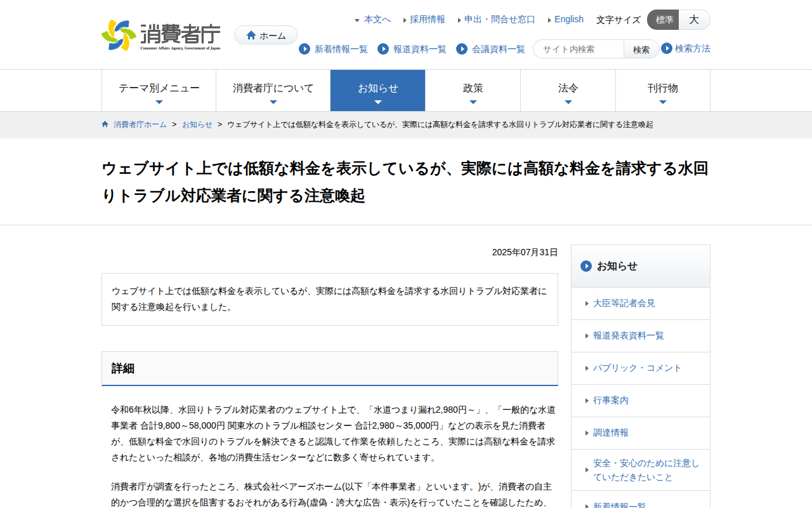The image size is (812, 508).
Task: Follow the 本文へ skip link
Action: tap(377, 20)
